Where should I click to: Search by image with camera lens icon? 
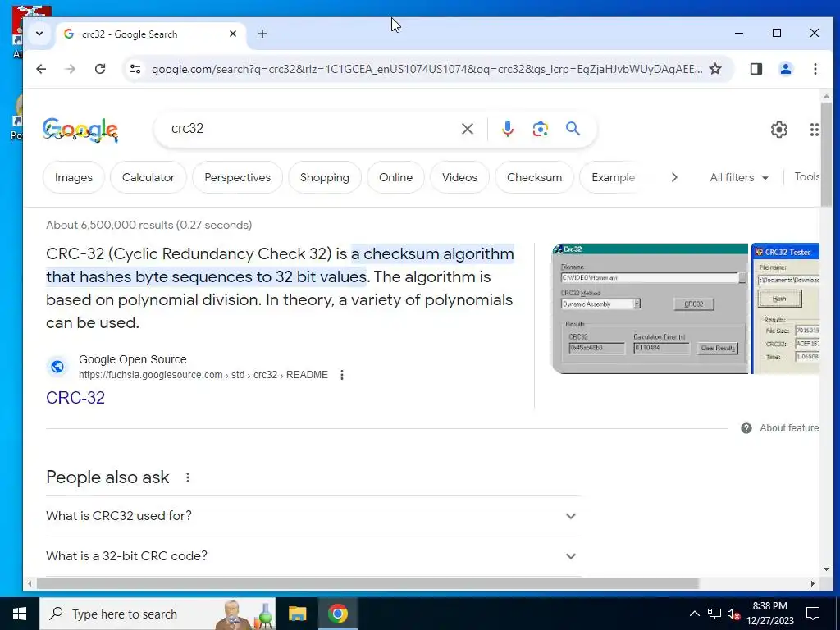(x=540, y=129)
